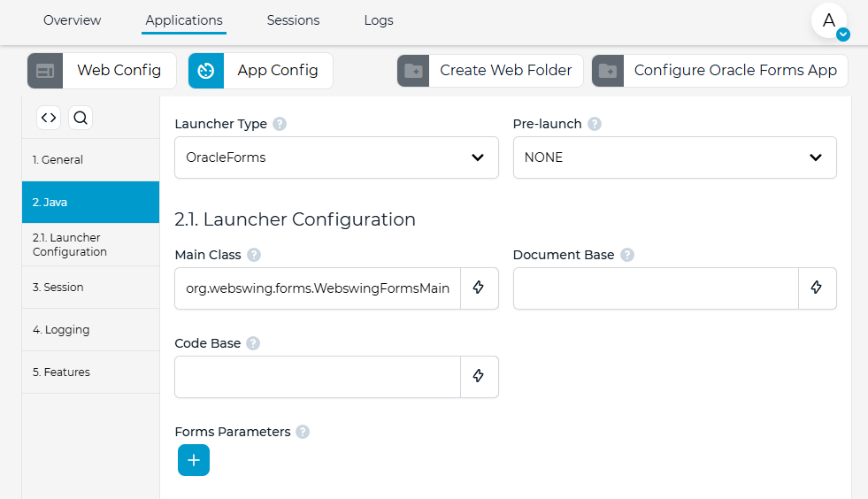
Task: Click the Configure Oracle Forms folder icon
Action: [x=608, y=70]
